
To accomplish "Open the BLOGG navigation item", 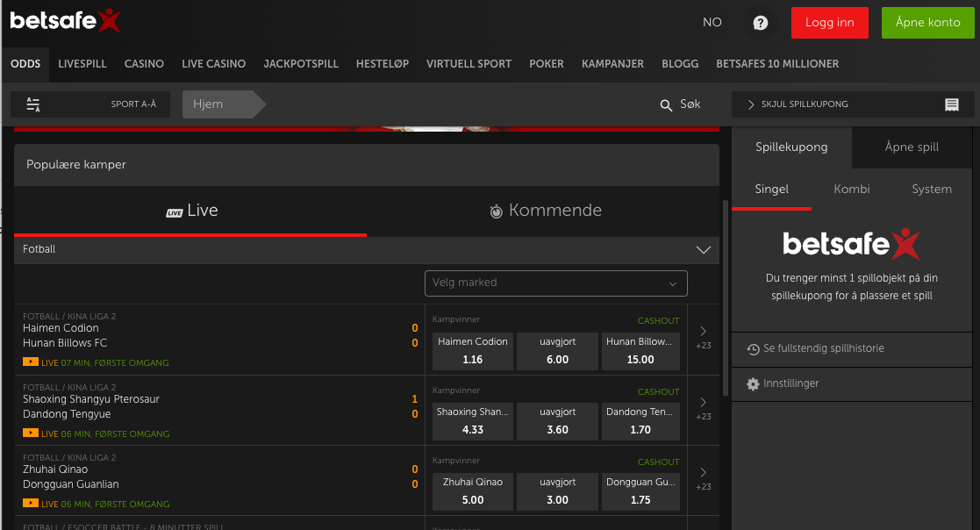I will (x=680, y=64).
